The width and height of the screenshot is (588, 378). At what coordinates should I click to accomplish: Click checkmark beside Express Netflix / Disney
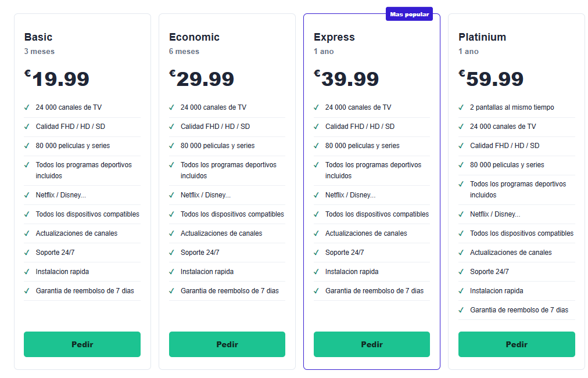(x=316, y=195)
